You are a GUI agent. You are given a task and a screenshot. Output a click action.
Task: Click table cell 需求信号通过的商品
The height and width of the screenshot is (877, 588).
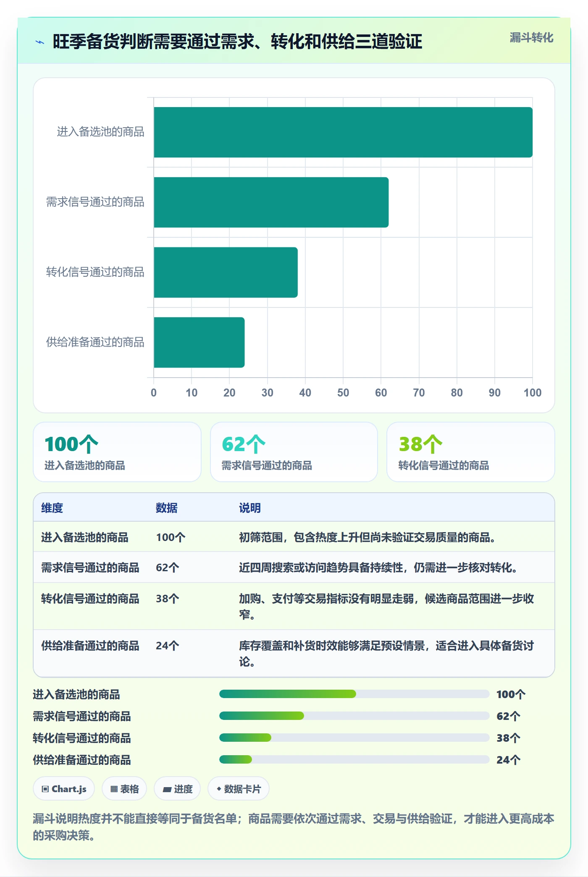(x=90, y=567)
